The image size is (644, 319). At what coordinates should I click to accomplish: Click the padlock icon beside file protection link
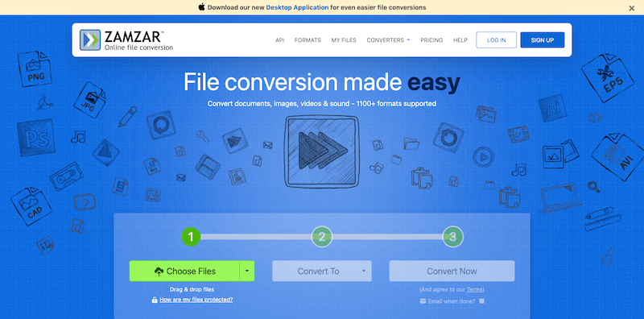pyautogui.click(x=155, y=300)
